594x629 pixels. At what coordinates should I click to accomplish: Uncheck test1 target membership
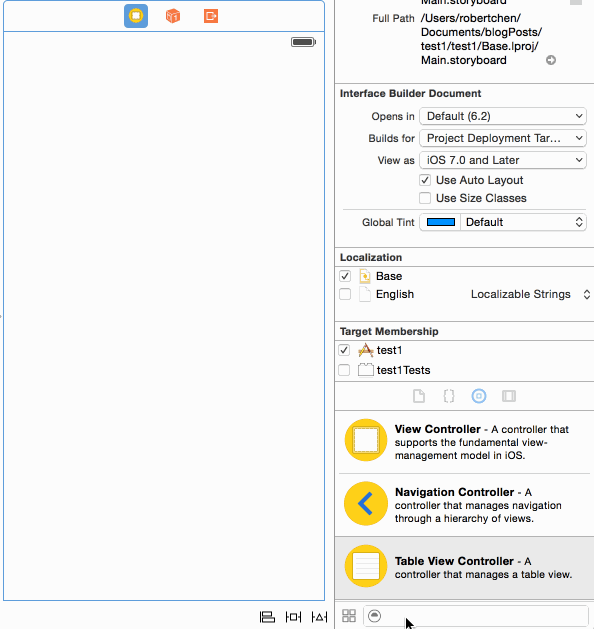[344, 350]
